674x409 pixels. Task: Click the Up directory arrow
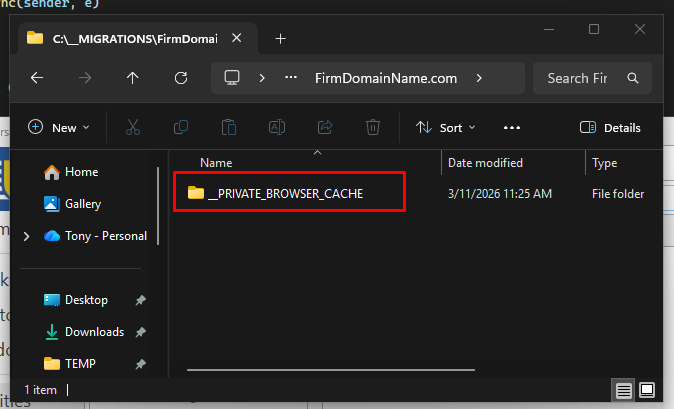[133, 78]
